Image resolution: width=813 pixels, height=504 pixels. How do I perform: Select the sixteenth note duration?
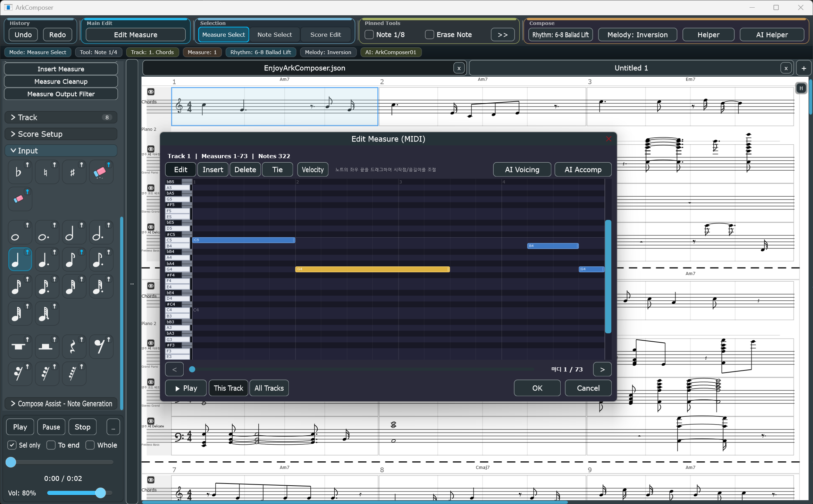[x=20, y=287]
